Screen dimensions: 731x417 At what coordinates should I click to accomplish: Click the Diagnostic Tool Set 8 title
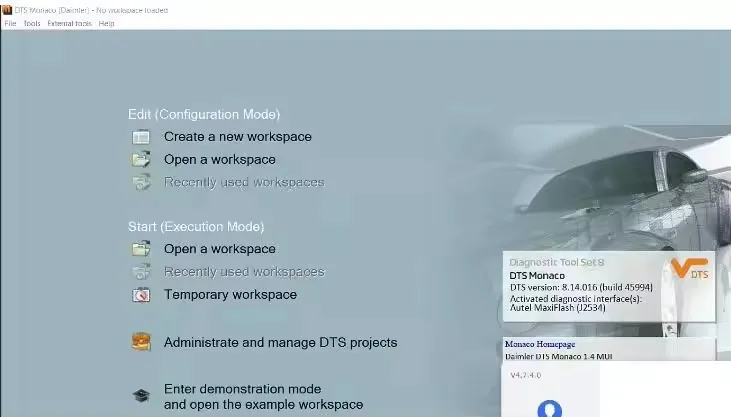[557, 262]
